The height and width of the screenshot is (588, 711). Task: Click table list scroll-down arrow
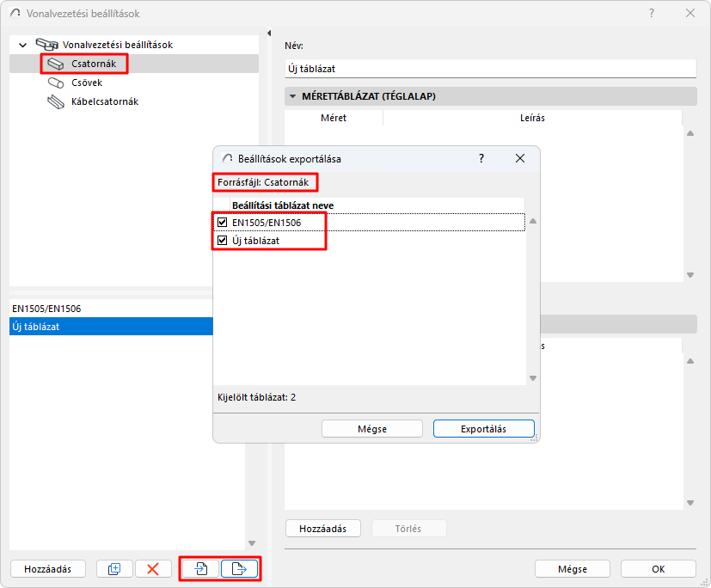pos(252,543)
